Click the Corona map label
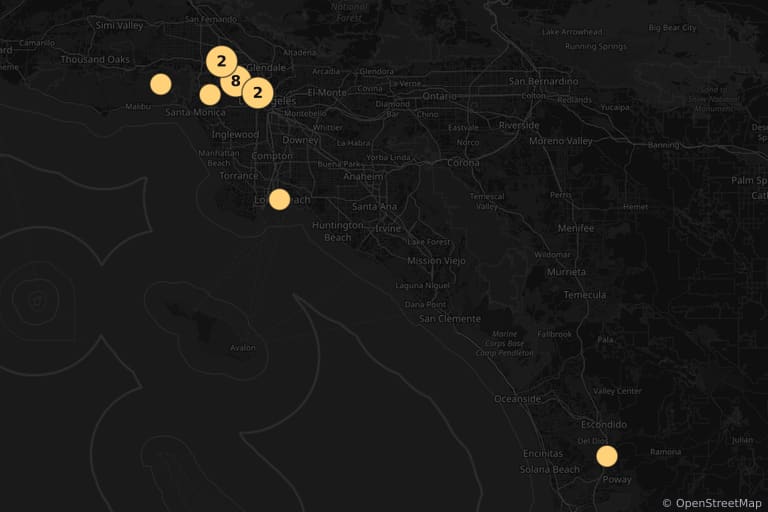Viewport: 768px width, 512px height. point(463,163)
